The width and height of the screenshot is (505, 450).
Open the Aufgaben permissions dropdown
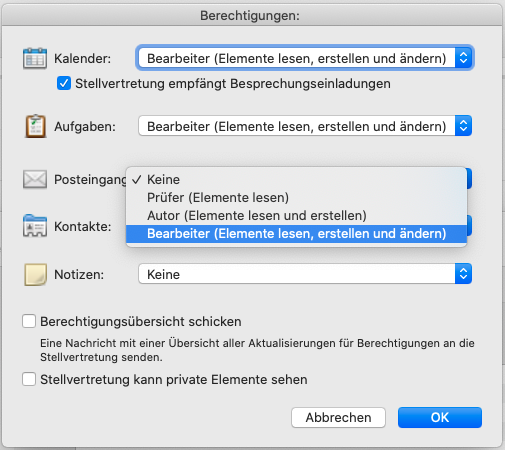tap(305, 126)
